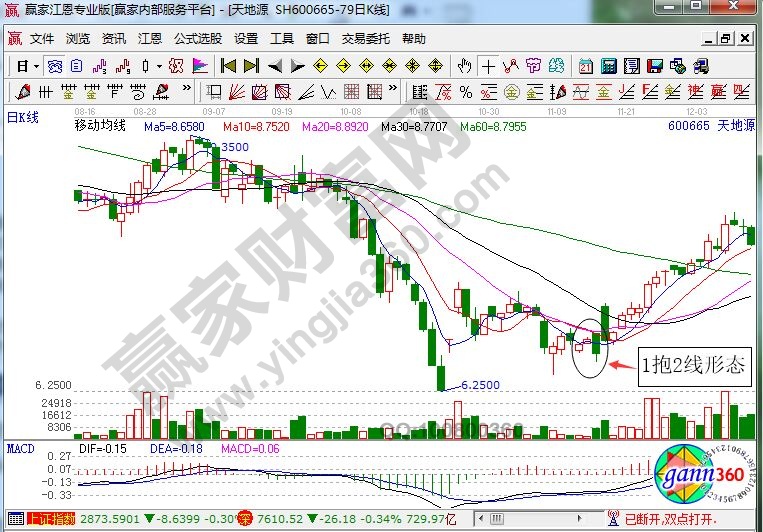Viewport: 763px width, 532px height.
Task: Click the calendar date icon
Action: (x=586, y=66)
